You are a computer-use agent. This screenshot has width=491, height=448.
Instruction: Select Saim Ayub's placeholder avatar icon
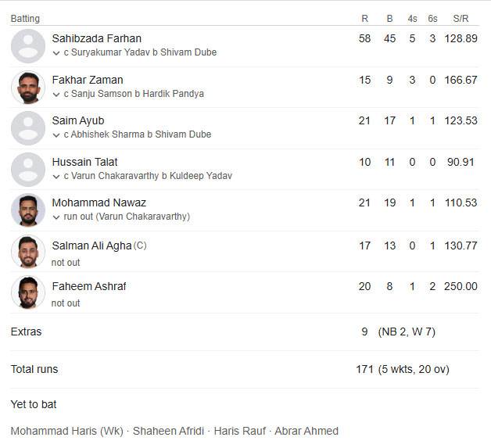click(28, 128)
